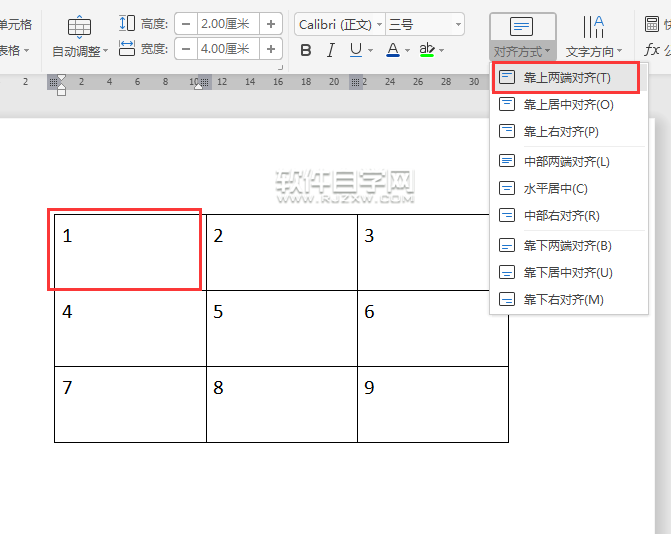
Task: Click the AutoFit table icon
Action: pyautogui.click(x=79, y=27)
